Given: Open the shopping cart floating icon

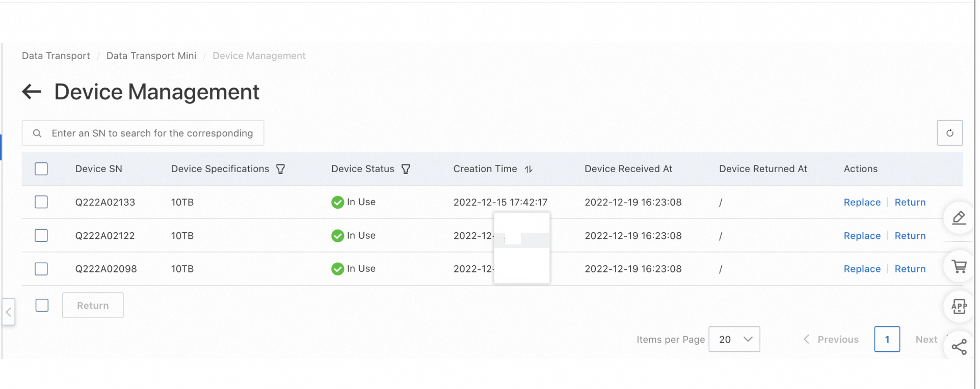Looking at the screenshot, I should [x=959, y=266].
